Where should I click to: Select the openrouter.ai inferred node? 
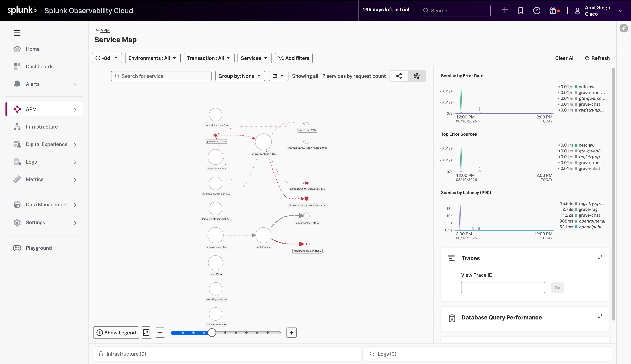click(x=307, y=216)
